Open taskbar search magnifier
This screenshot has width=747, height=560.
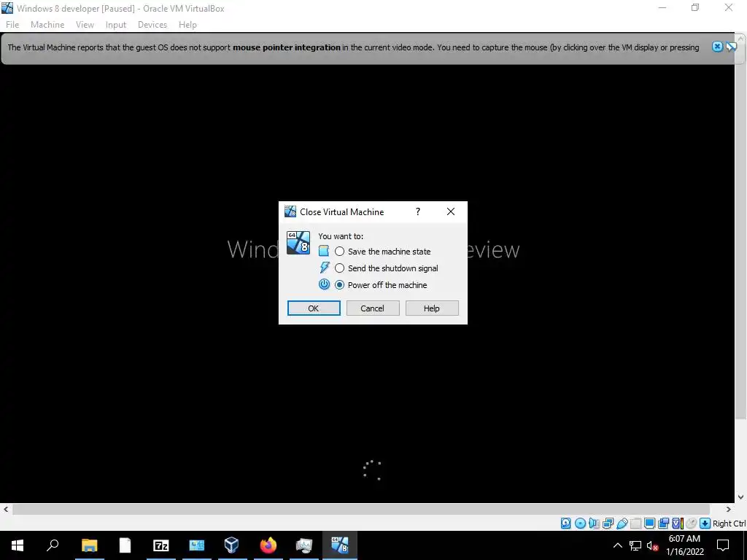pos(53,545)
